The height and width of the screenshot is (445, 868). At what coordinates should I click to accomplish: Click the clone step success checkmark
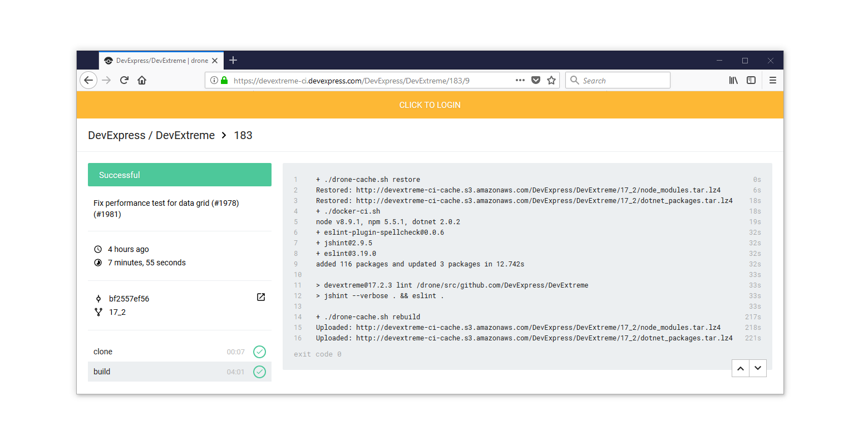(259, 352)
